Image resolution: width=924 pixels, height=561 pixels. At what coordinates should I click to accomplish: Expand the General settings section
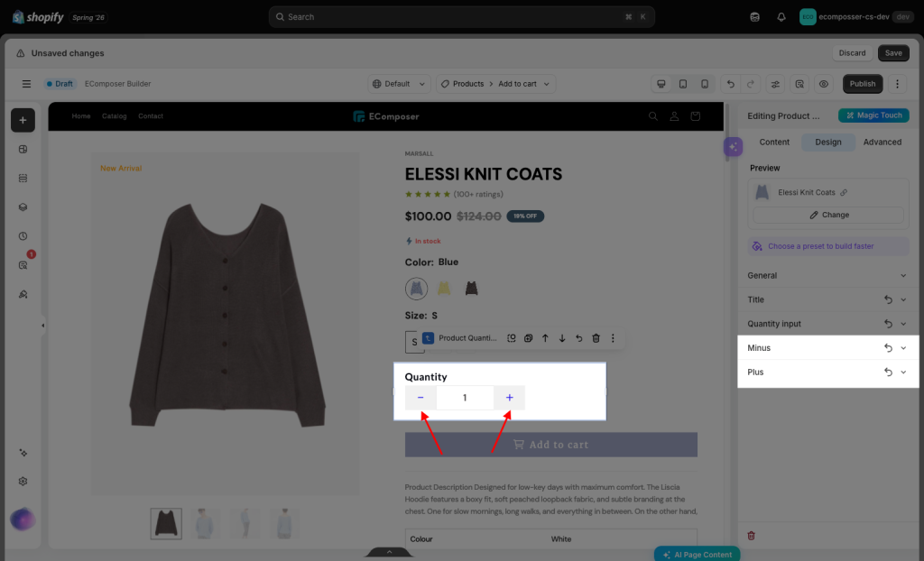827,276
